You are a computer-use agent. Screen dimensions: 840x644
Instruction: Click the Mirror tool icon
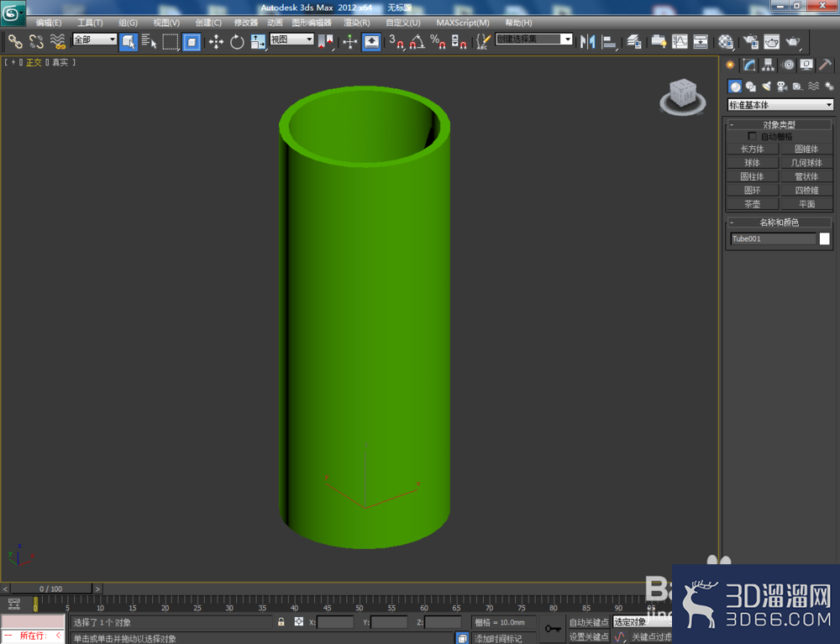(x=588, y=41)
